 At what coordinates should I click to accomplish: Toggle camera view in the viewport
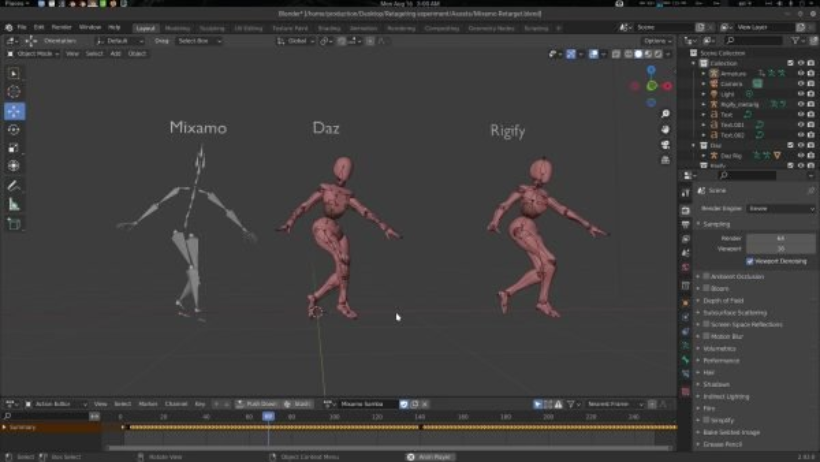[x=665, y=145]
